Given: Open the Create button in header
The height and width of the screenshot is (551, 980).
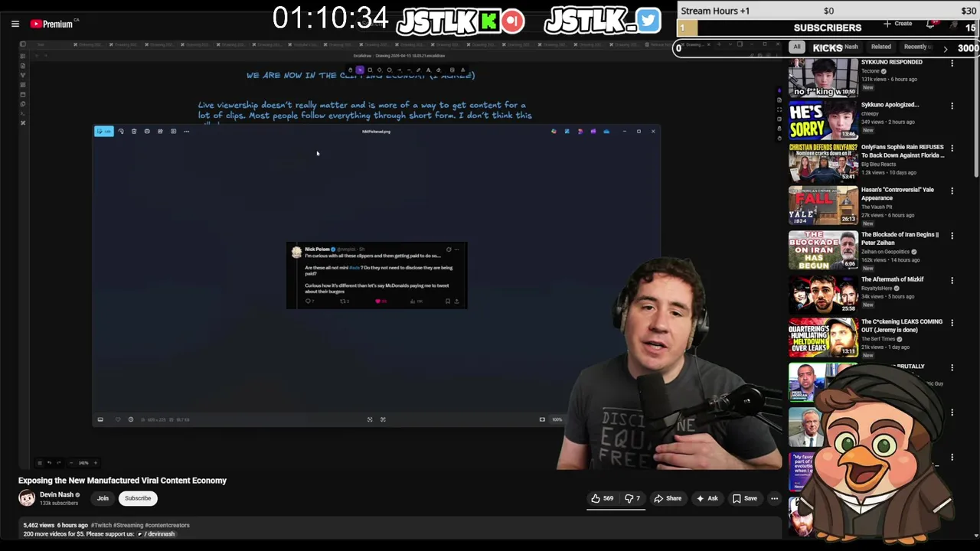Looking at the screenshot, I should pos(898,24).
